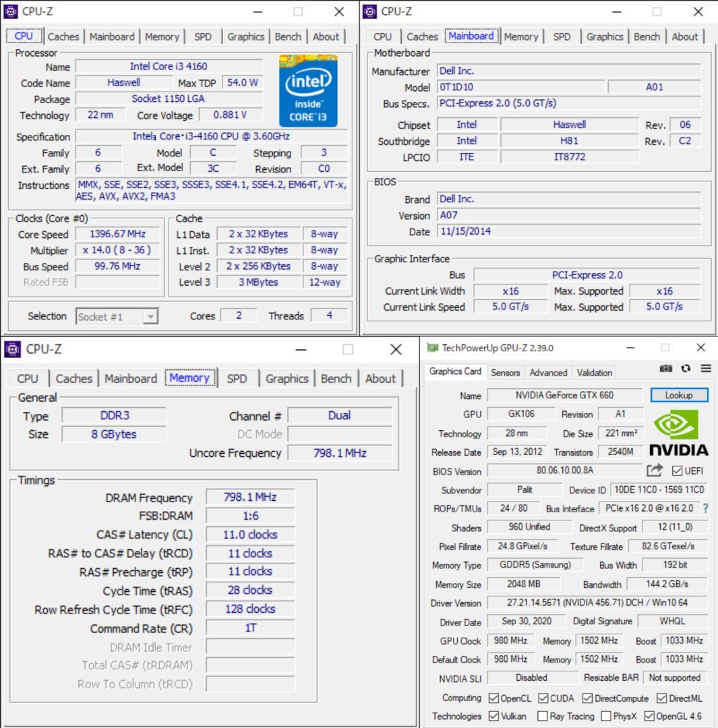Select Caches tab in the mainboard CPU-Z window
Screen dimensions: 718x728
tap(422, 36)
